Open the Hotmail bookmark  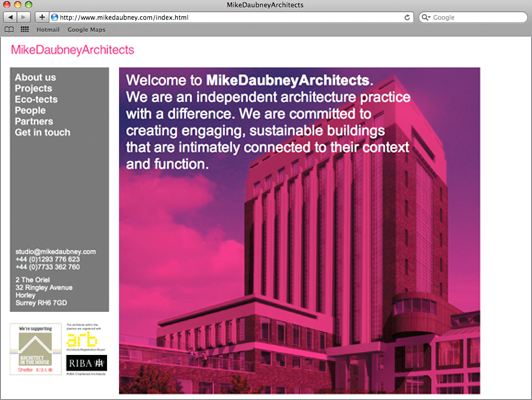click(48, 30)
